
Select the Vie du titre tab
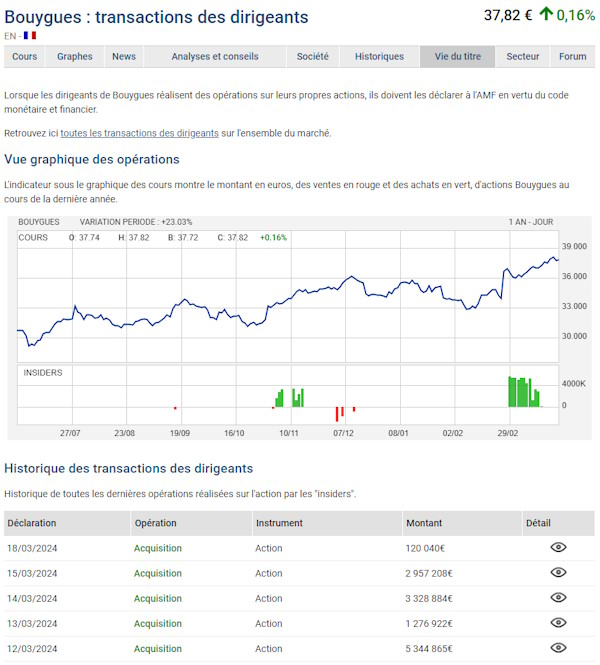click(458, 56)
